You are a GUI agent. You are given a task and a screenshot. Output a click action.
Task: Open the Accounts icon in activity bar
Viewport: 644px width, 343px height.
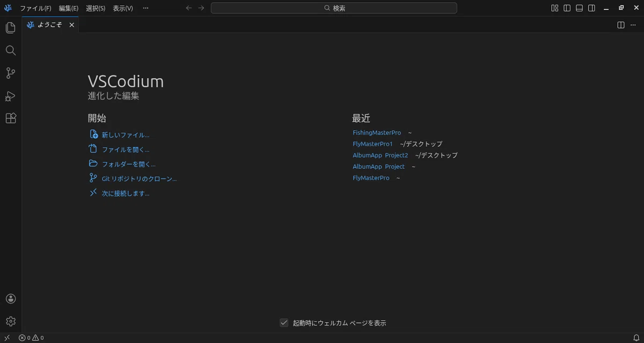coord(11,299)
